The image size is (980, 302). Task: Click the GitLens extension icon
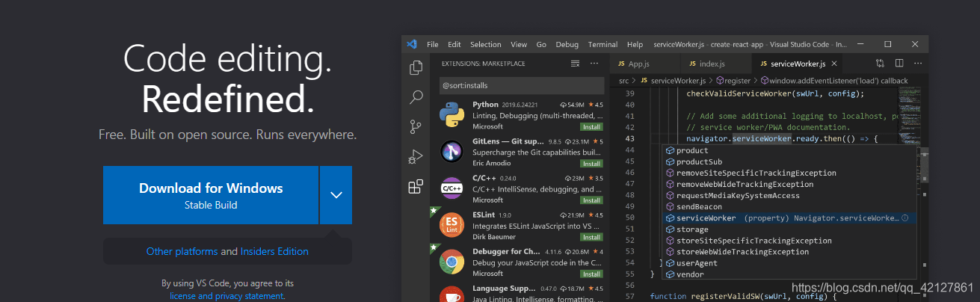pos(453,152)
